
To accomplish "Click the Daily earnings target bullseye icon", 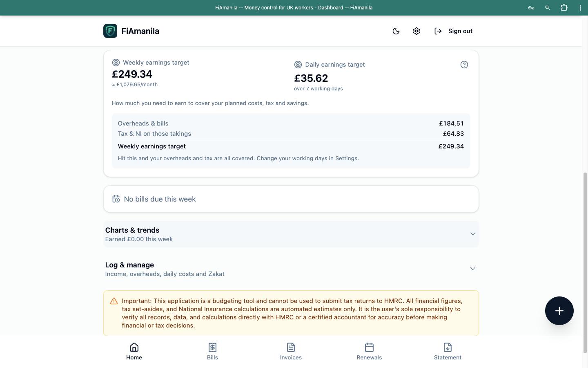I will point(298,65).
